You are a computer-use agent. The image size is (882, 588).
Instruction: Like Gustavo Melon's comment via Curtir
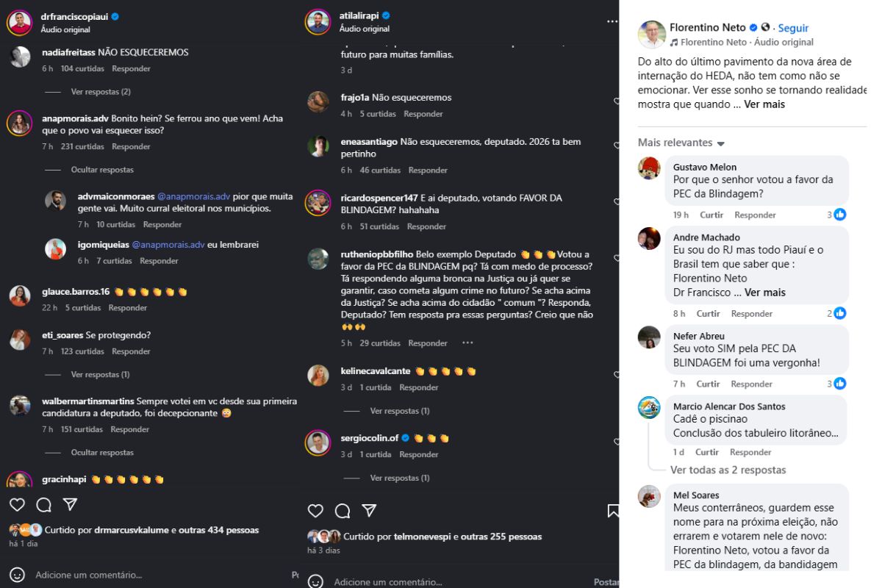coord(711,215)
